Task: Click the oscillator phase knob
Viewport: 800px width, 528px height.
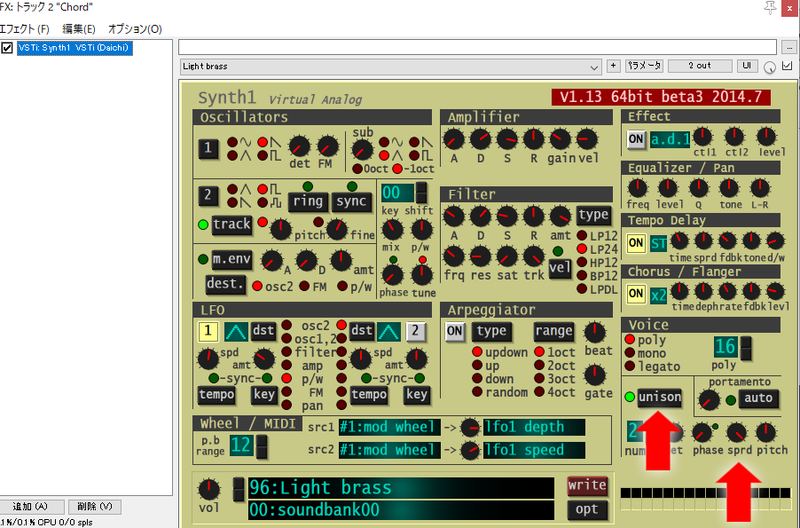Action: click(x=392, y=275)
